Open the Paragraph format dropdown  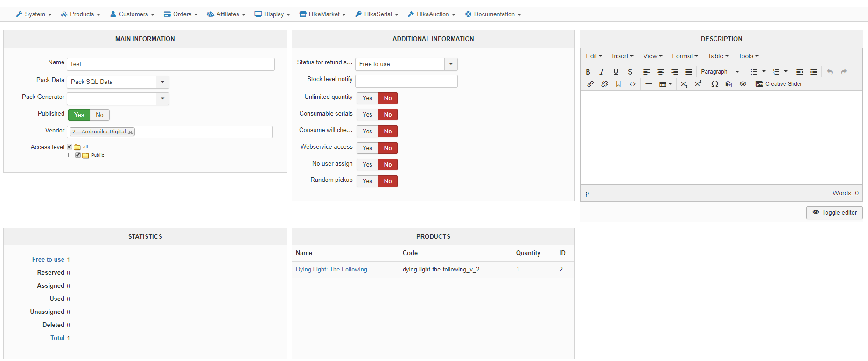tap(720, 72)
